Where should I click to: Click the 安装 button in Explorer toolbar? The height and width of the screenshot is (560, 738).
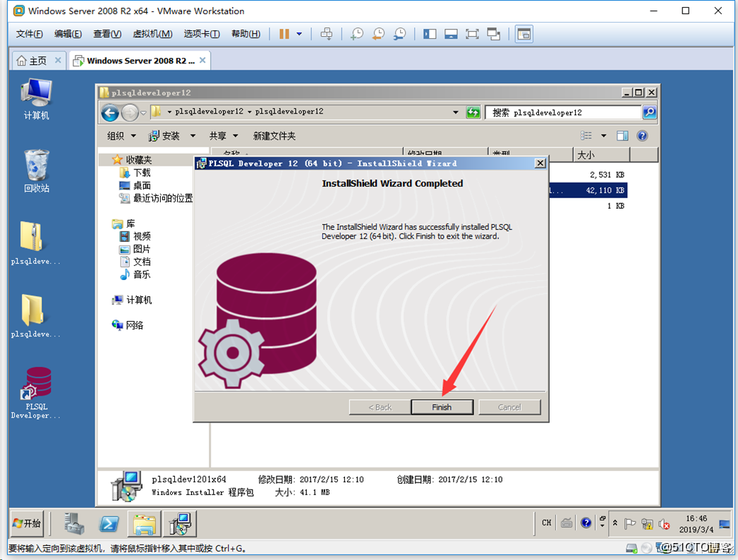click(164, 136)
